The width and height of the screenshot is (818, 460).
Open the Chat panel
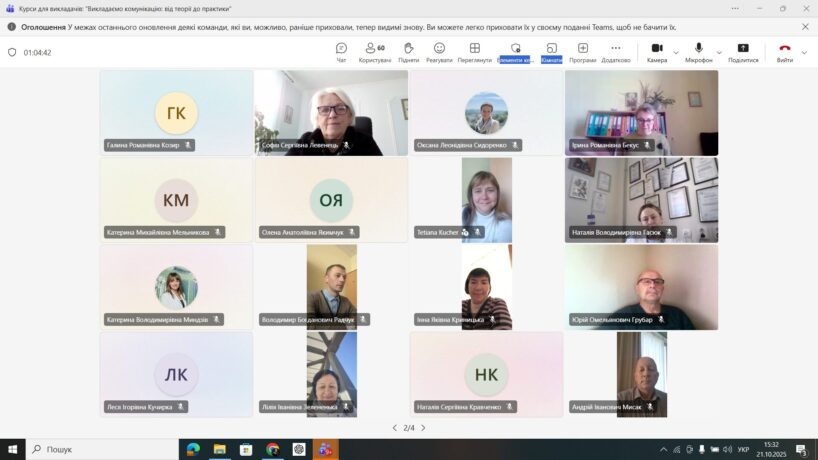[341, 51]
